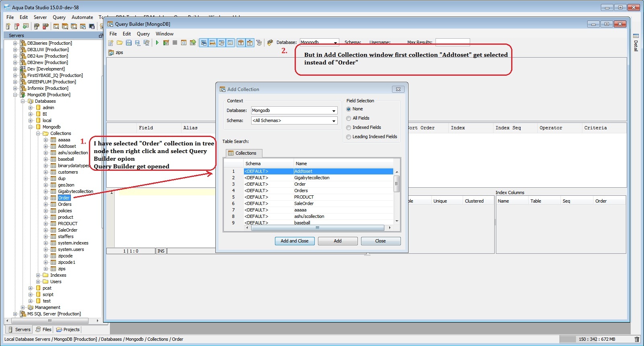The height and width of the screenshot is (346, 644).
Task: Switch to the Projects tab at bottom
Action: pyautogui.click(x=68, y=329)
